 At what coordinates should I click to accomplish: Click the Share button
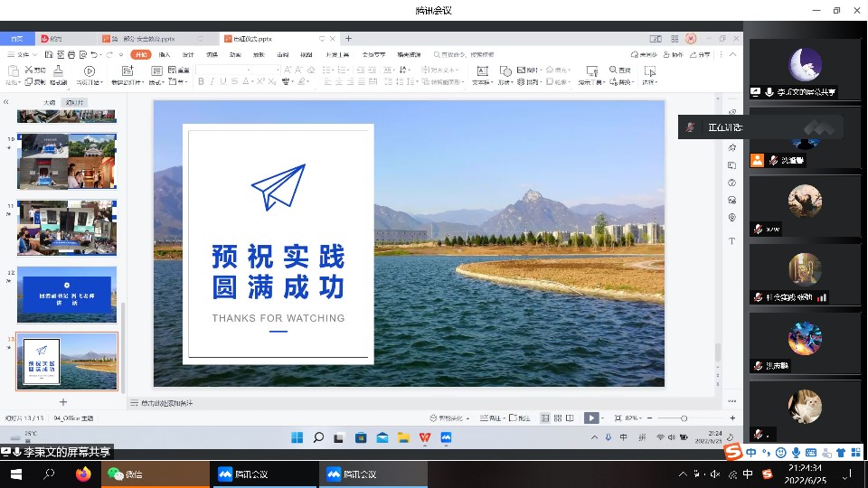[x=701, y=55]
